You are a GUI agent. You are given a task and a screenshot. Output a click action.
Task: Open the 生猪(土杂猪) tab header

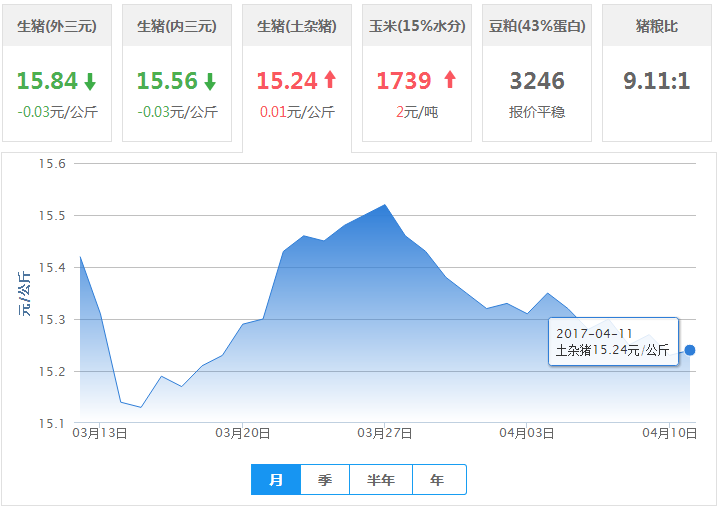point(297,26)
